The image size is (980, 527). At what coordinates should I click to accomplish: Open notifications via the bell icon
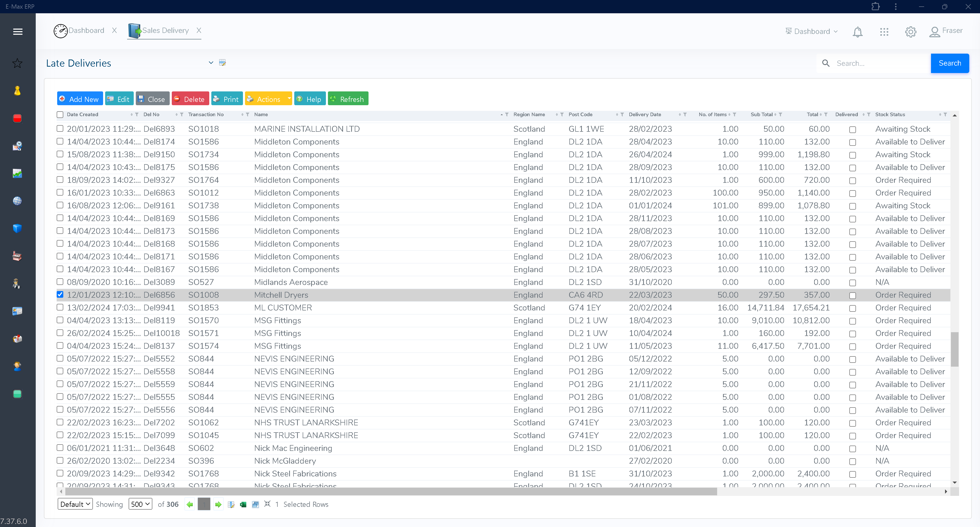click(x=857, y=32)
